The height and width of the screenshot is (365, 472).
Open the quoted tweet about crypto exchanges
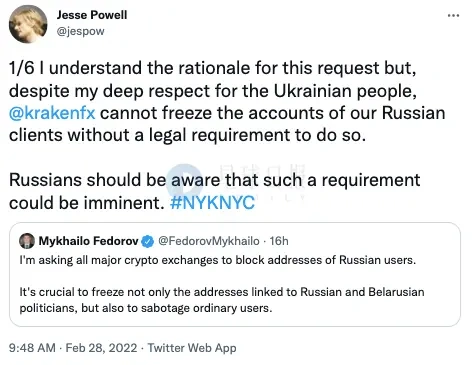235,274
